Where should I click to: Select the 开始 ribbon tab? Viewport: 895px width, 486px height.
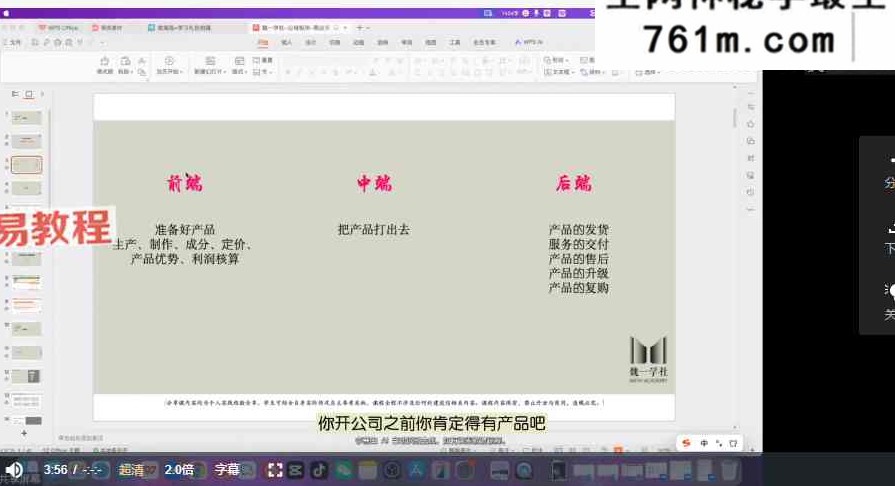263,42
